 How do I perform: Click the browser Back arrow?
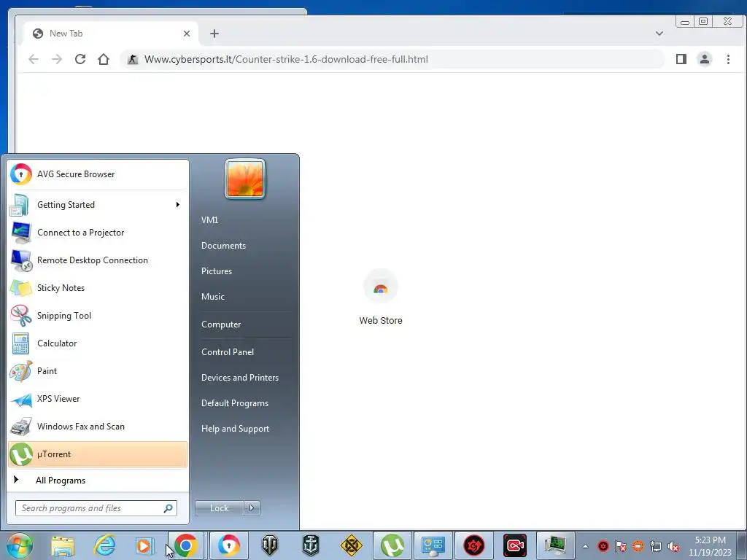tap(34, 59)
